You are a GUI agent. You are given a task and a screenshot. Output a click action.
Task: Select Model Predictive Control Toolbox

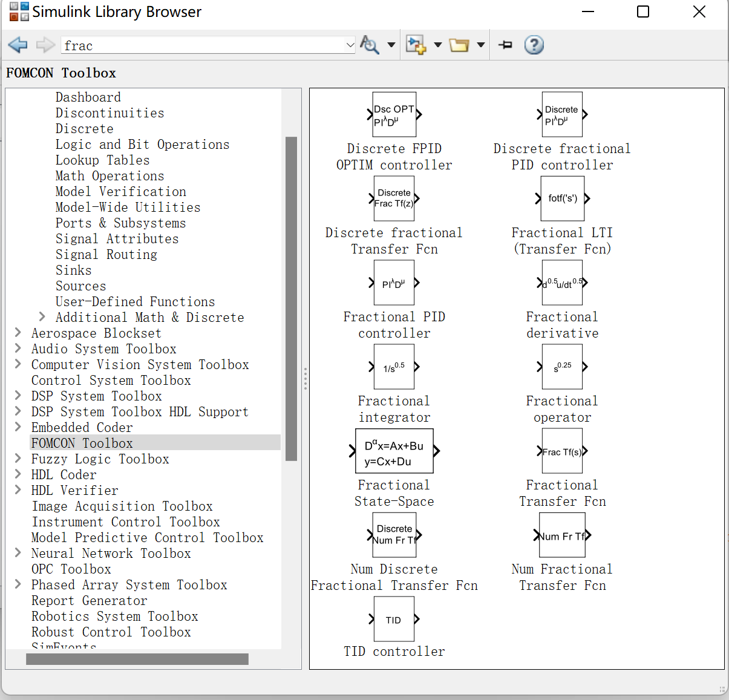(x=148, y=538)
